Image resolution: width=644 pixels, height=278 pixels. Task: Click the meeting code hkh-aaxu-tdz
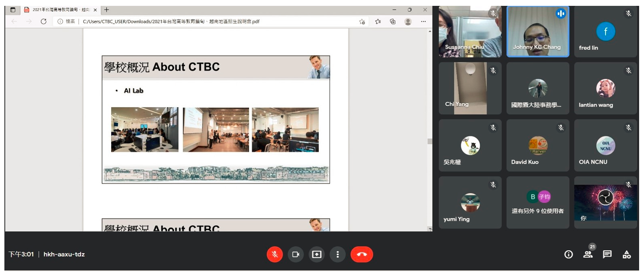tap(64, 254)
